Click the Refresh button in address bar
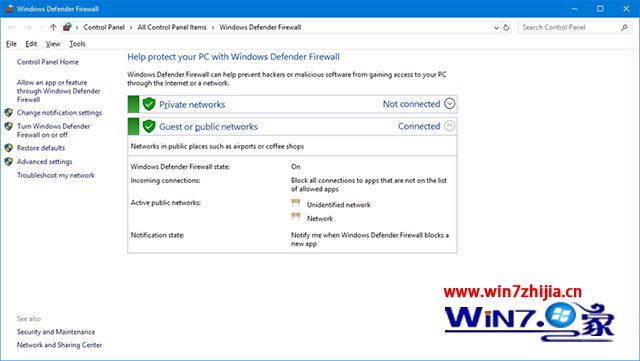This screenshot has width=640, height=361. [506, 27]
